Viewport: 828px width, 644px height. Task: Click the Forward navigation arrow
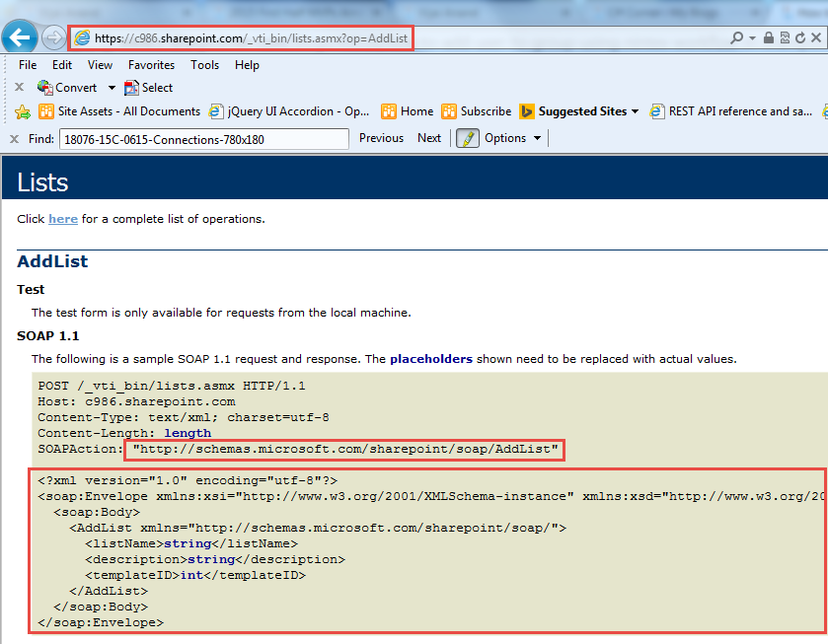tap(53, 38)
